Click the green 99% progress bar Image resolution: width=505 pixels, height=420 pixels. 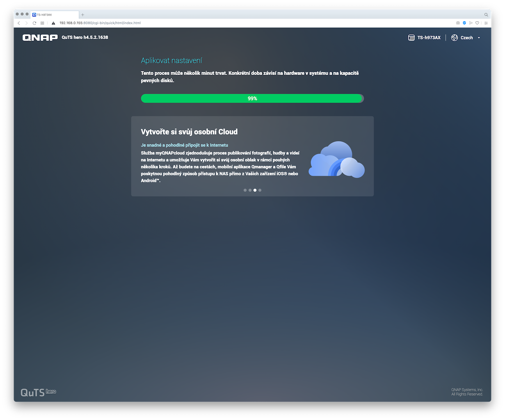252,98
